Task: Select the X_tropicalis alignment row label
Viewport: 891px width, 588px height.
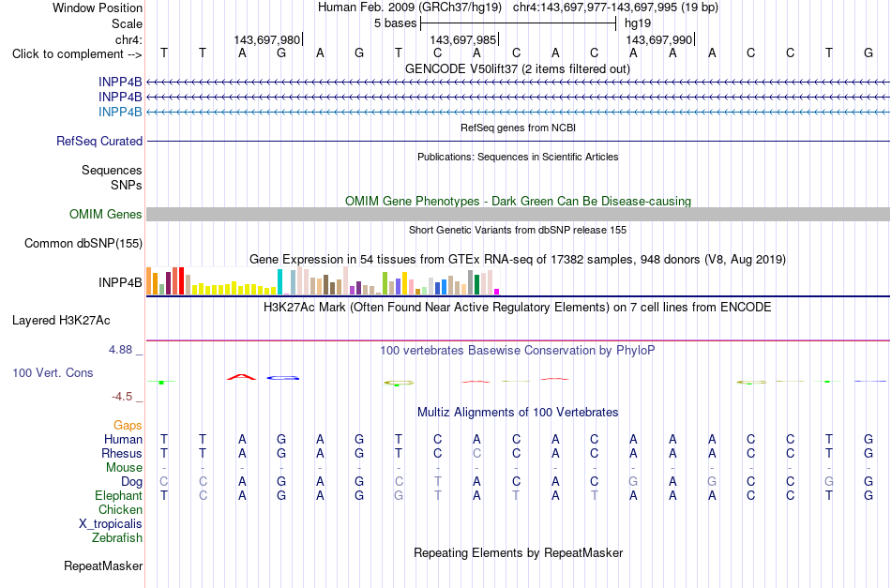Action: tap(111, 524)
